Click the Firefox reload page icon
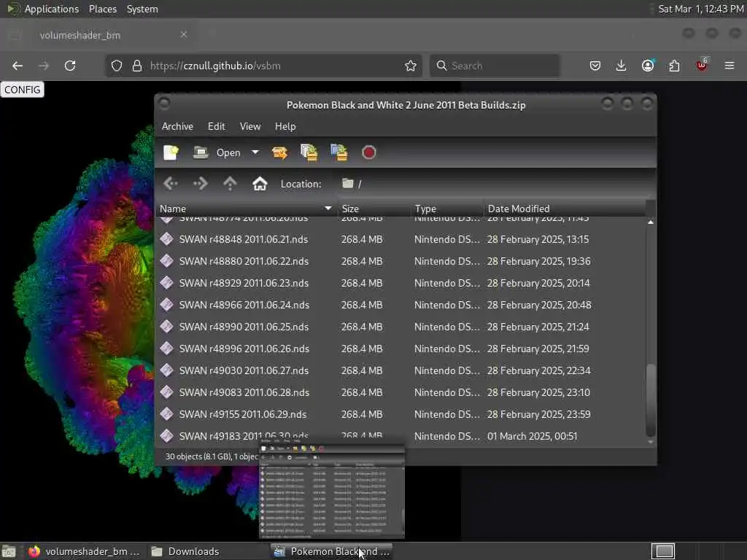The image size is (747, 560). [70, 66]
